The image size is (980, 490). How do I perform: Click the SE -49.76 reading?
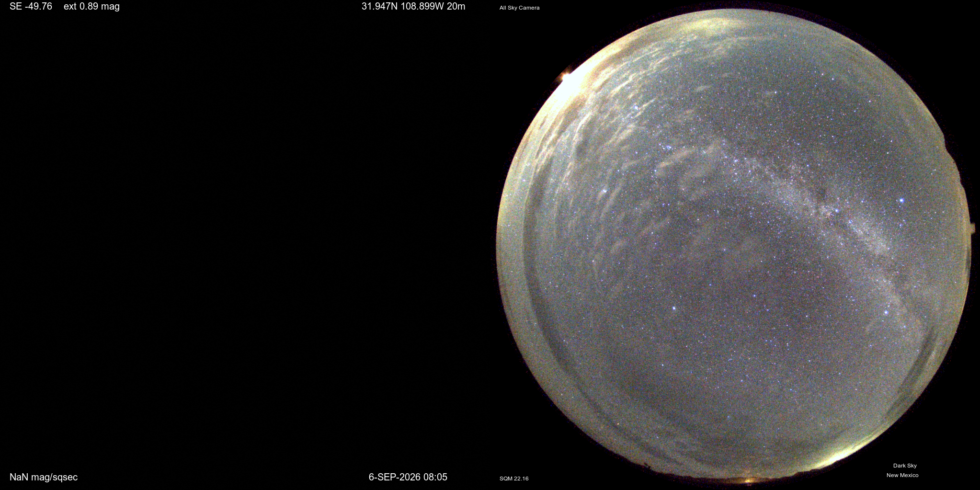(31, 7)
